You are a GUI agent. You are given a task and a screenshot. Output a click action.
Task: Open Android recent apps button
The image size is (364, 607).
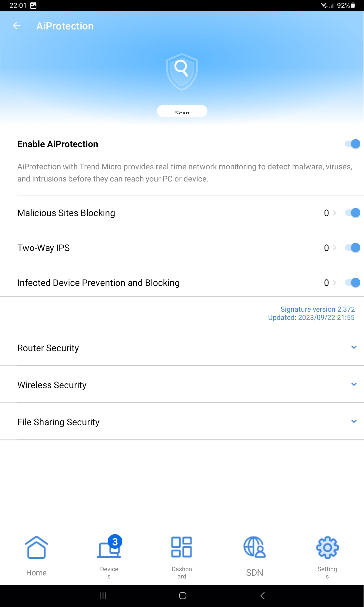click(x=103, y=596)
